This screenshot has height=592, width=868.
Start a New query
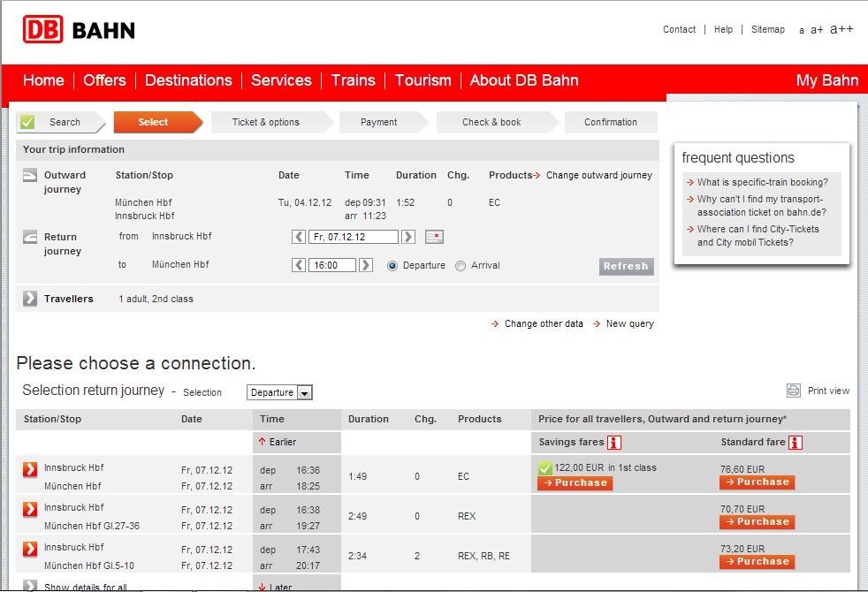click(x=630, y=323)
